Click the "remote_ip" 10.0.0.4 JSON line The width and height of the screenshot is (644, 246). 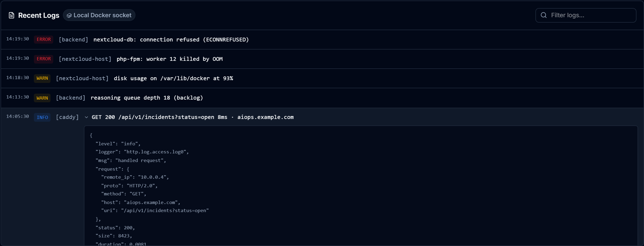pos(135,177)
